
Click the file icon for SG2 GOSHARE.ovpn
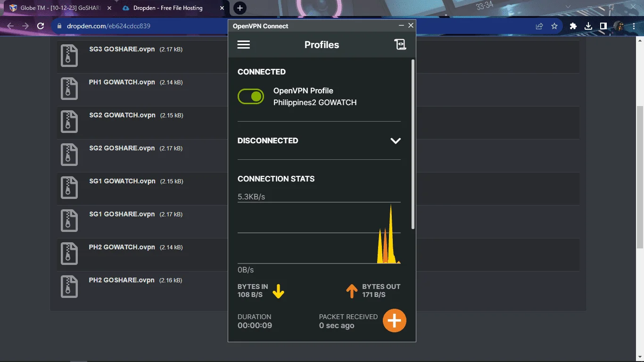click(x=69, y=155)
